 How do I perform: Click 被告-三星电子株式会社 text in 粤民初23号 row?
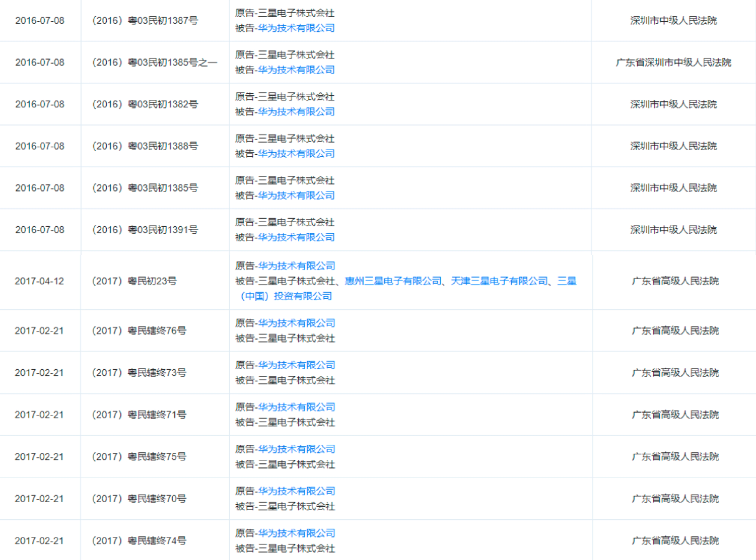point(285,281)
